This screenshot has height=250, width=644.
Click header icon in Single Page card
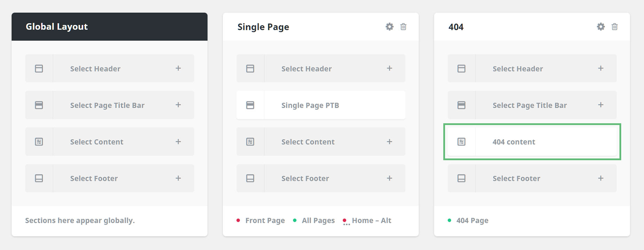(250, 68)
